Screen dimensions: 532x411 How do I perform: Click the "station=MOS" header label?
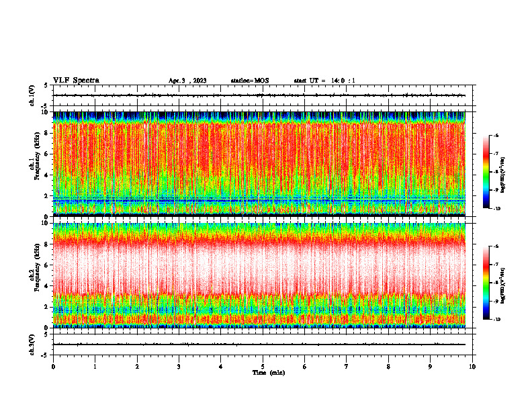pos(250,81)
